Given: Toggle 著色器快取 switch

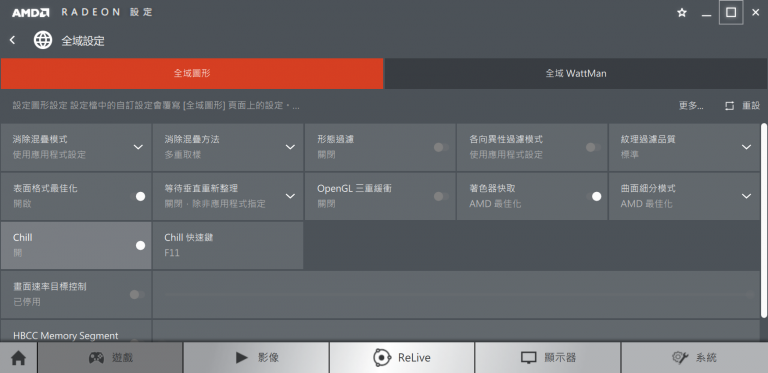Looking at the screenshot, I should pos(594,196).
